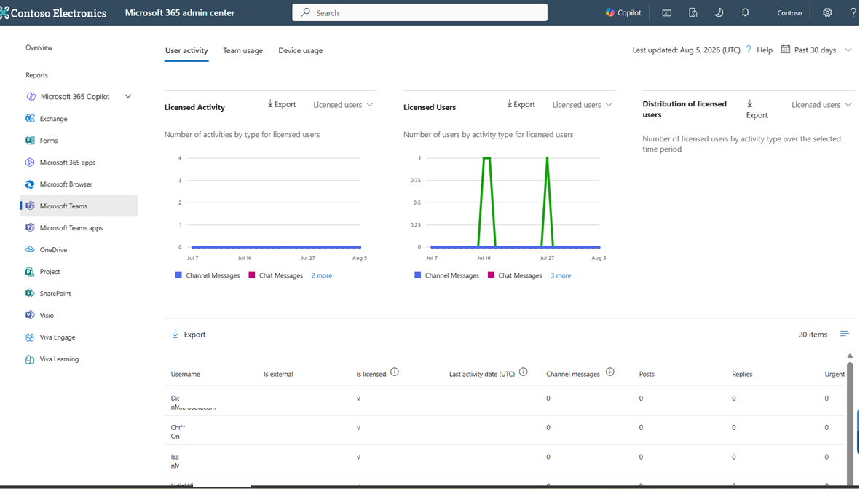Open the OneDrive report icon

tap(30, 250)
